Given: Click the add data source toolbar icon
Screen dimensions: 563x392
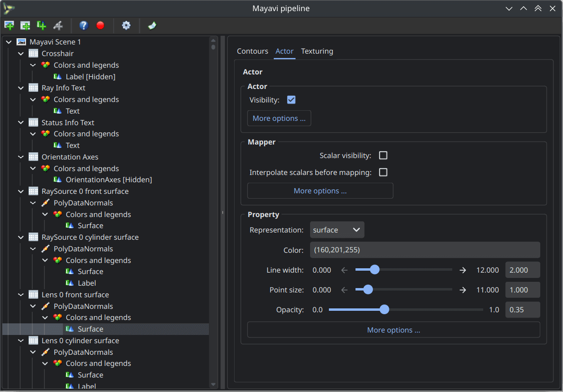Looking at the screenshot, I should (25, 26).
